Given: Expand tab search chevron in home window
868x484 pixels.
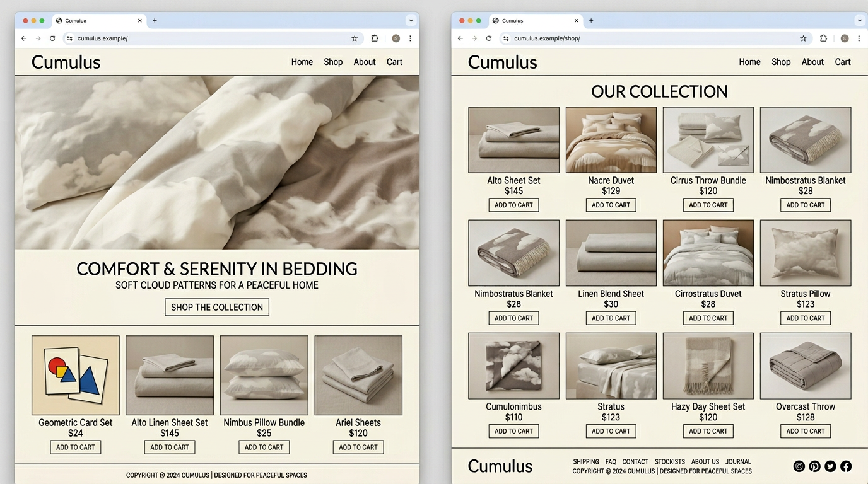Looking at the screenshot, I should [411, 21].
